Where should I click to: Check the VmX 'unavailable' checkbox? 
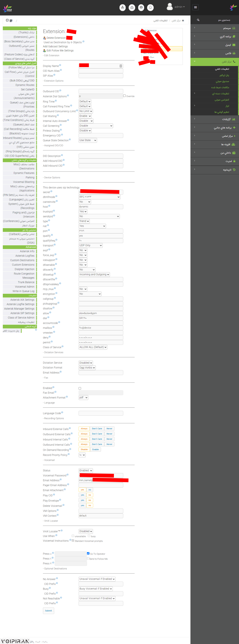73,536
